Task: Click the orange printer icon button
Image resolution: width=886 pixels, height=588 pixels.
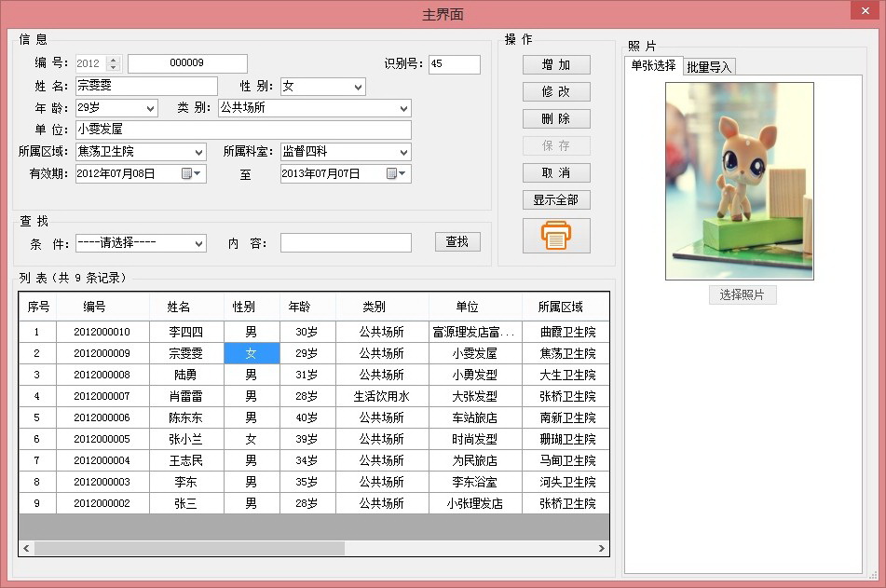Action: [x=556, y=236]
